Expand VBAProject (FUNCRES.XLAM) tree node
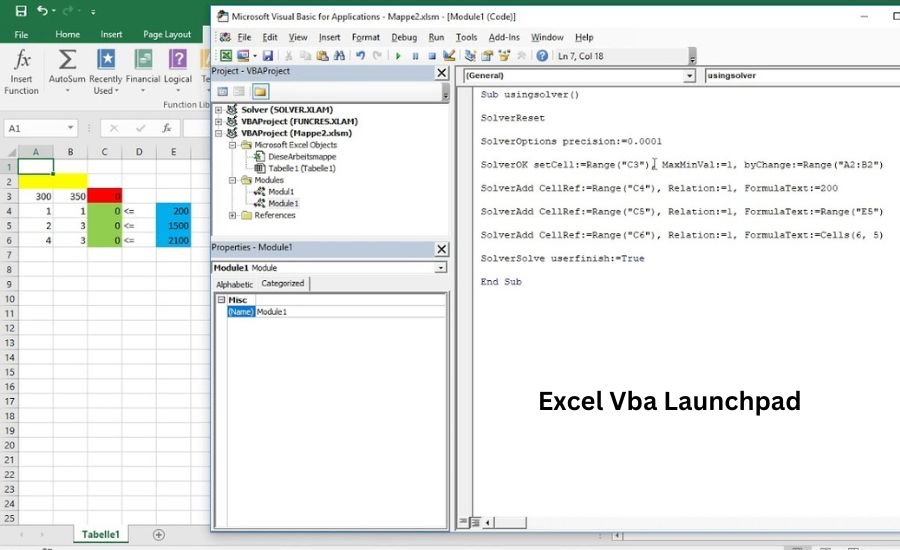This screenshot has height=550, width=900. tap(218, 121)
